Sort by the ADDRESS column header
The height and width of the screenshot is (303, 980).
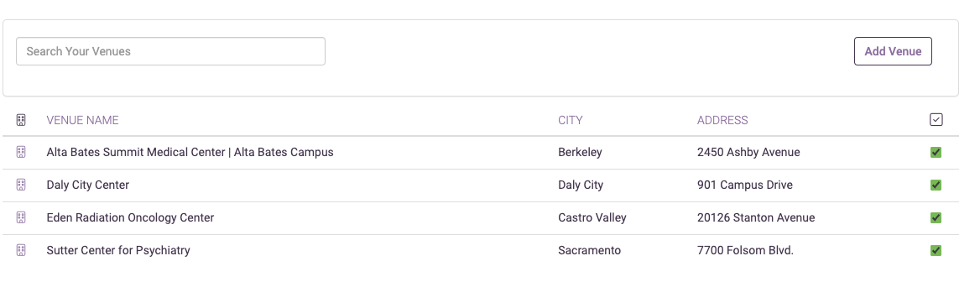722,120
